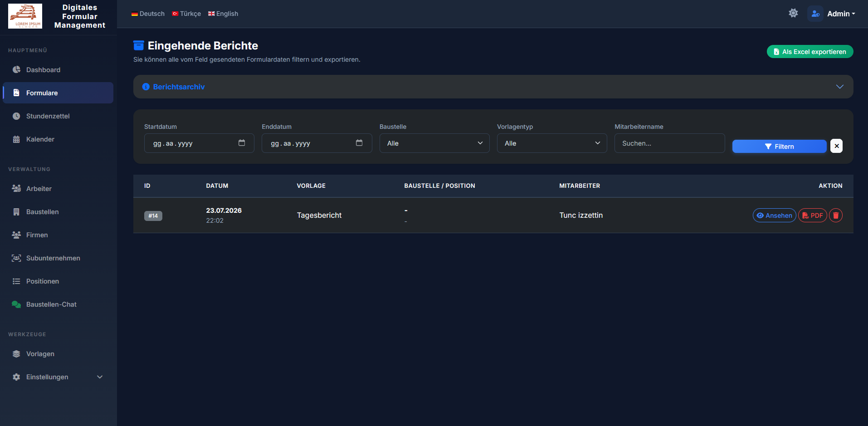Click the green Baustellen-Chat bubble icon
868x426 pixels.
point(16,304)
